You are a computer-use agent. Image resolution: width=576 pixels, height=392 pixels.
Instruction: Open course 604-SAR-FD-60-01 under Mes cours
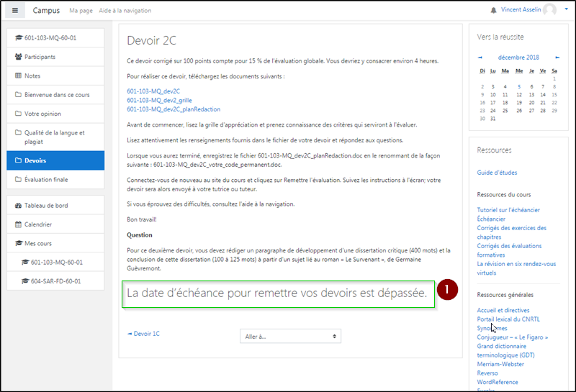pyautogui.click(x=56, y=281)
